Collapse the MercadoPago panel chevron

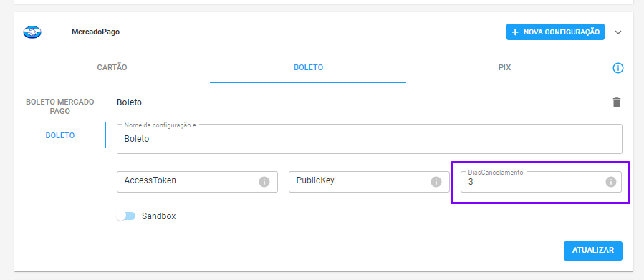[x=618, y=32]
